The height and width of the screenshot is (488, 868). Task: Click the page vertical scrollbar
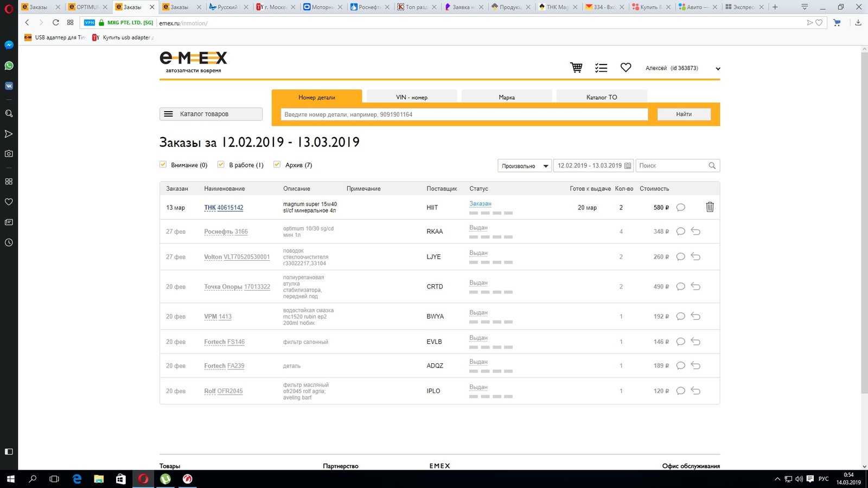tap(864, 222)
